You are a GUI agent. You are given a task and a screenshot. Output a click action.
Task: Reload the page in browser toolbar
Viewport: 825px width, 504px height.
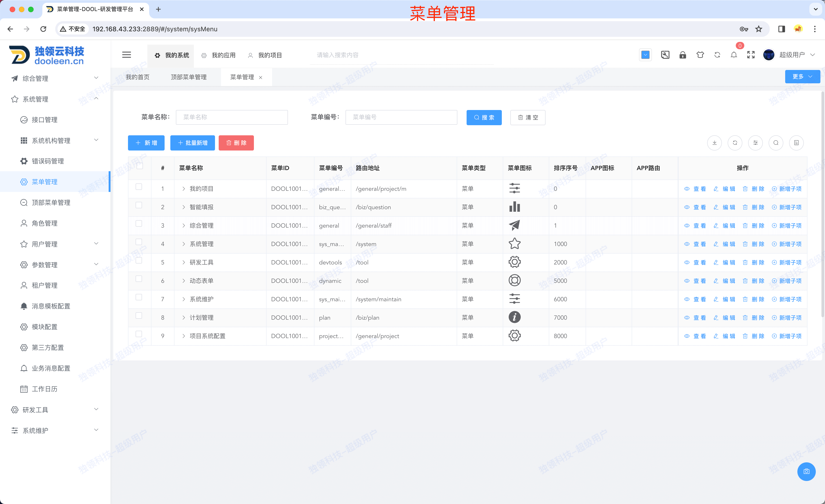tap(43, 29)
